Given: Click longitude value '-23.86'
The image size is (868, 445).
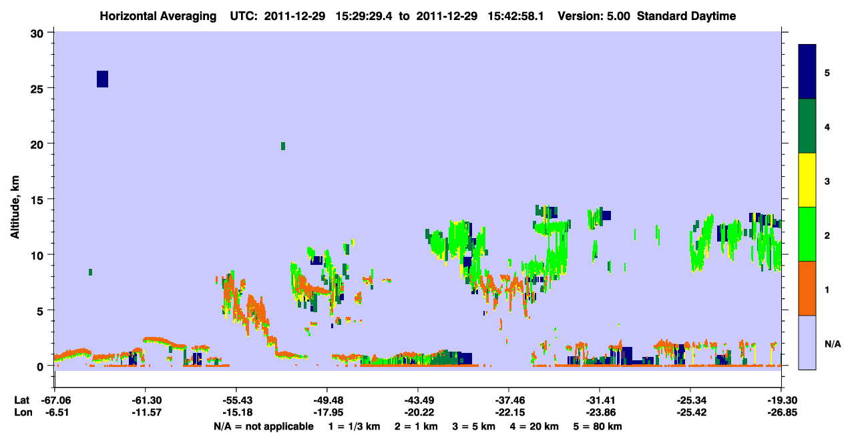Looking at the screenshot, I should (x=600, y=412).
